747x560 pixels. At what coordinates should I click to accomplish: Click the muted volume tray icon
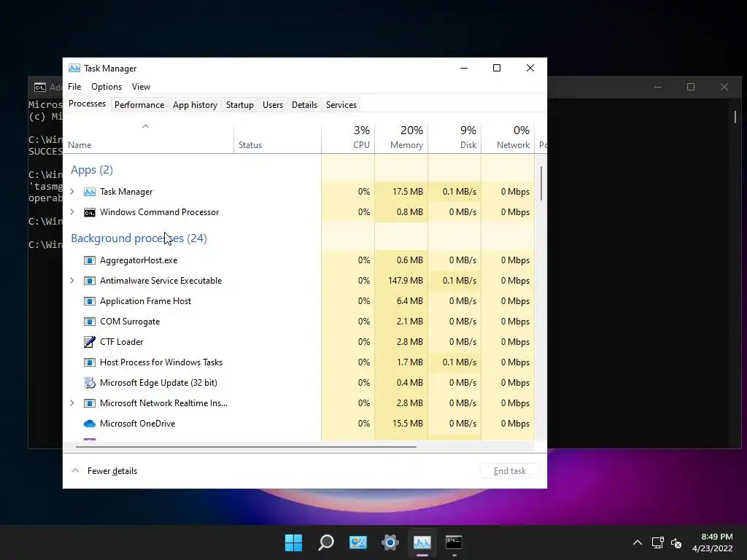676,542
